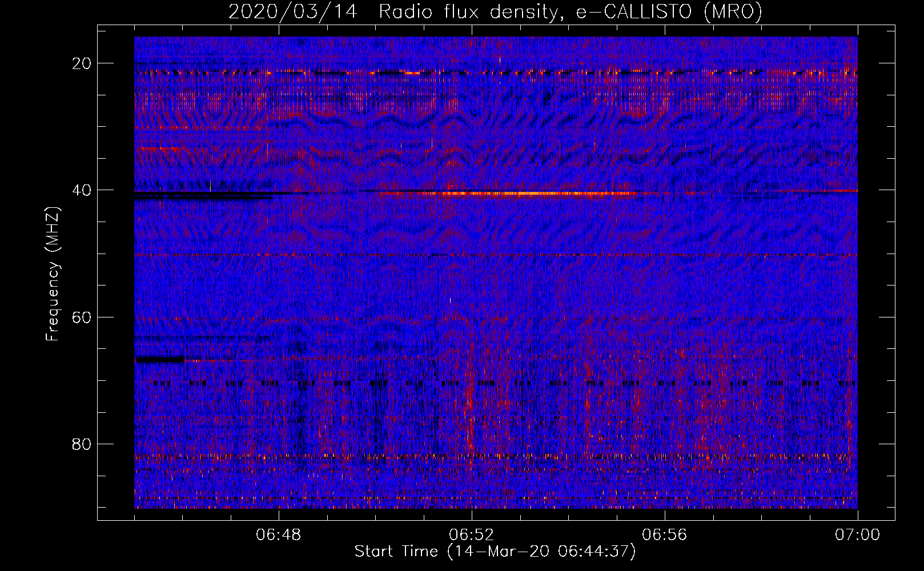Click the "Frequency (MHZ)" axis label
The height and width of the screenshot is (571, 924).
click(x=53, y=274)
